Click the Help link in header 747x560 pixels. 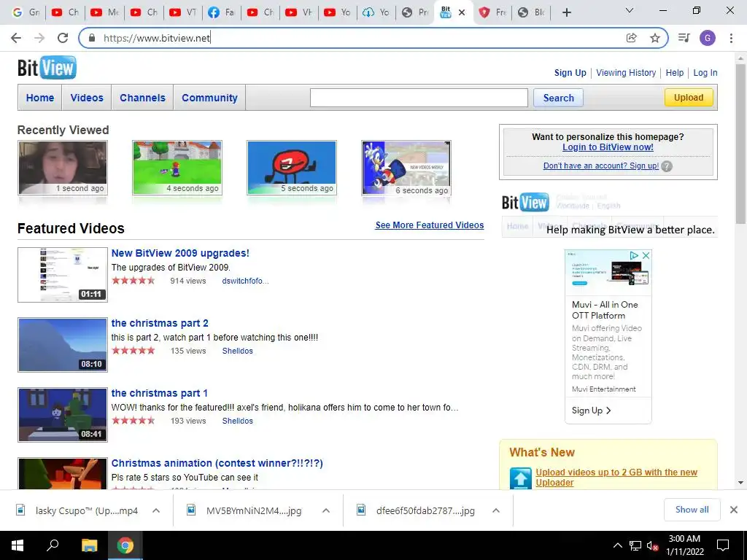tap(675, 73)
